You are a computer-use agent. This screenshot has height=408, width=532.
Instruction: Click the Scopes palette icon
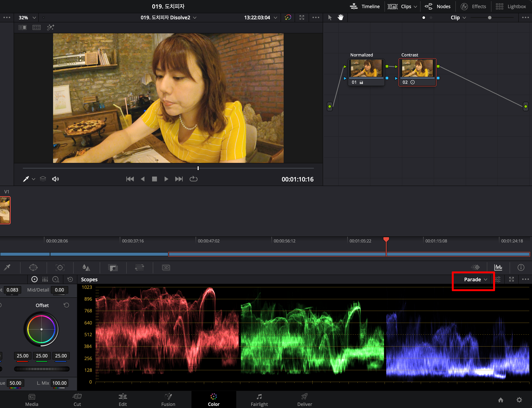pos(498,267)
